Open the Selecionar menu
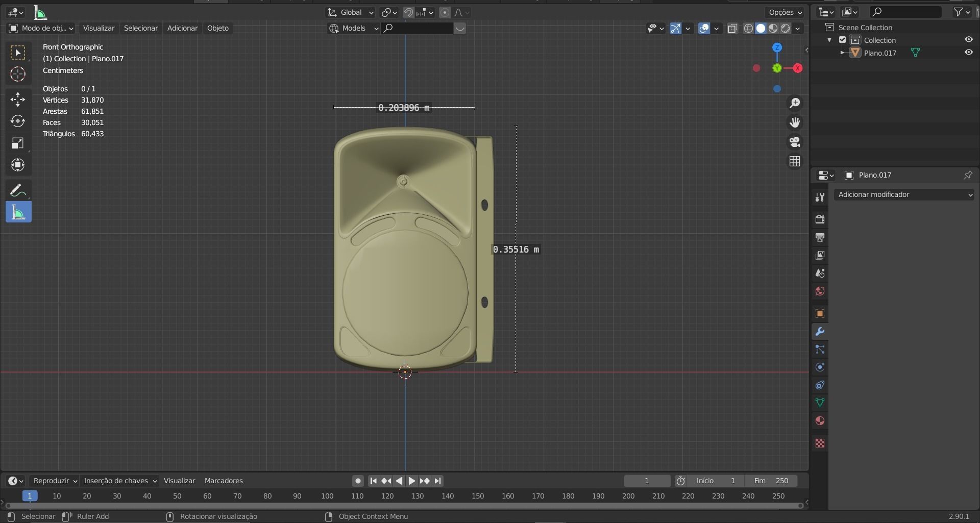The height and width of the screenshot is (523, 980). pos(141,28)
